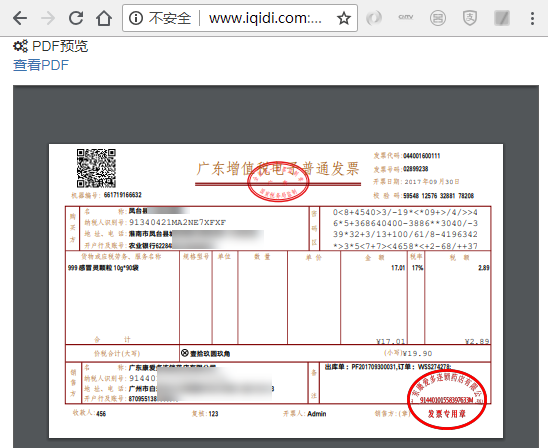Click the taxpayer ID 91340421MA2NE7XFXF
The height and width of the screenshot is (448, 548).
click(178, 222)
